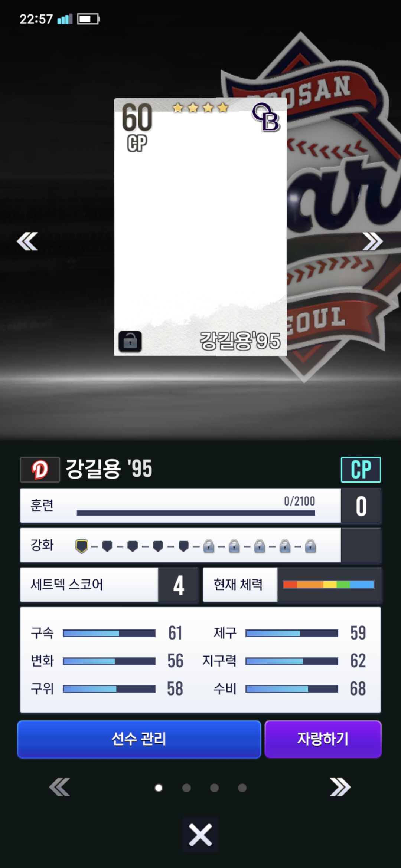Viewport: 401px width, 868px height.
Task: Open 선수 관리 player management
Action: tap(139, 739)
